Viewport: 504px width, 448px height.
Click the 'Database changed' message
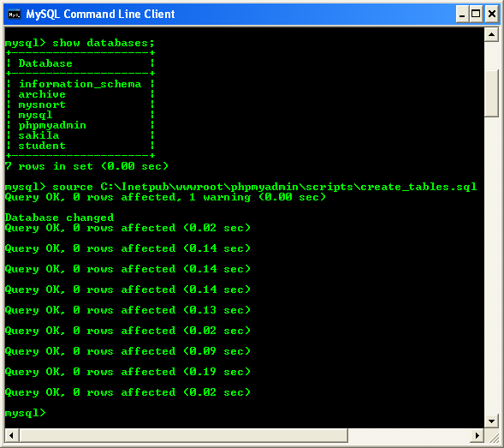pos(59,218)
